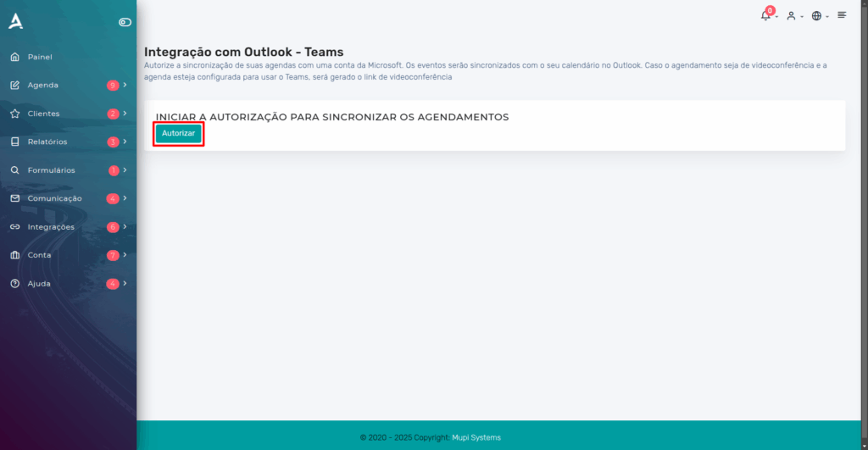Click the app logo in the sidebar
The height and width of the screenshot is (450, 868).
(15, 21)
